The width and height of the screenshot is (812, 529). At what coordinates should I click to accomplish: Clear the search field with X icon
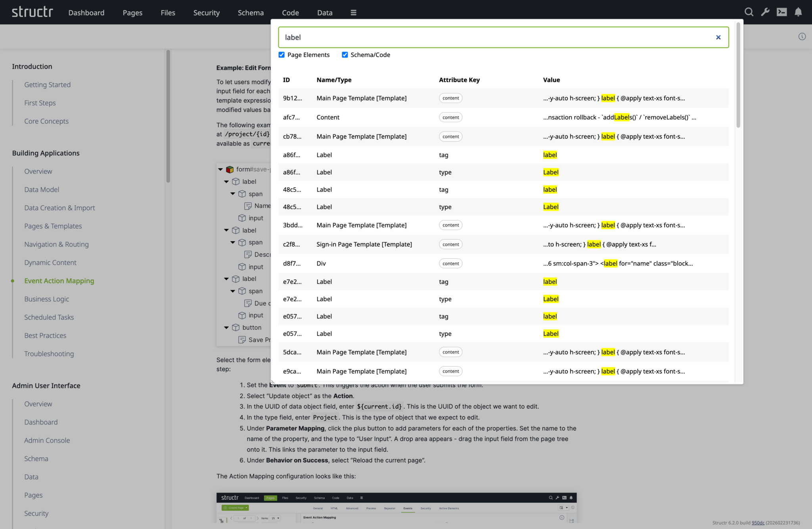[718, 37]
